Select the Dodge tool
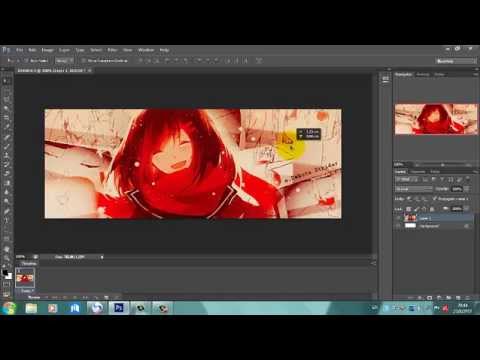480x360 pixels. click(x=6, y=201)
